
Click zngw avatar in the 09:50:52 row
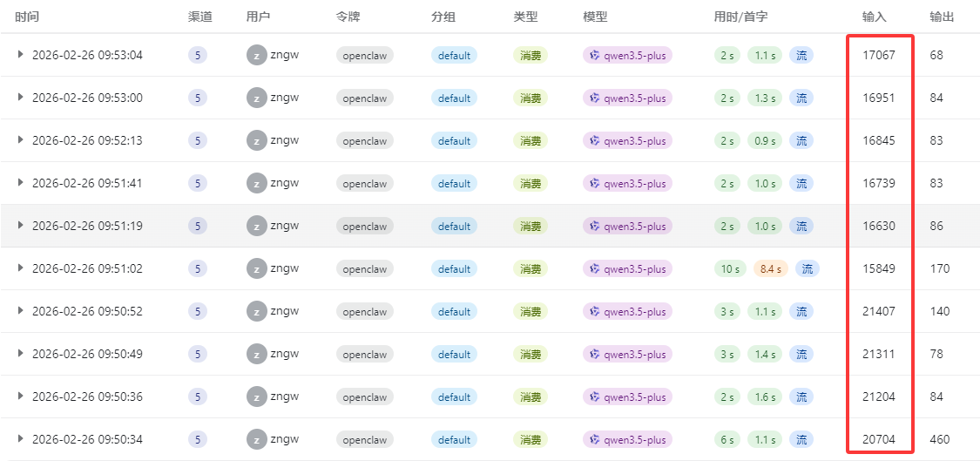(256, 311)
